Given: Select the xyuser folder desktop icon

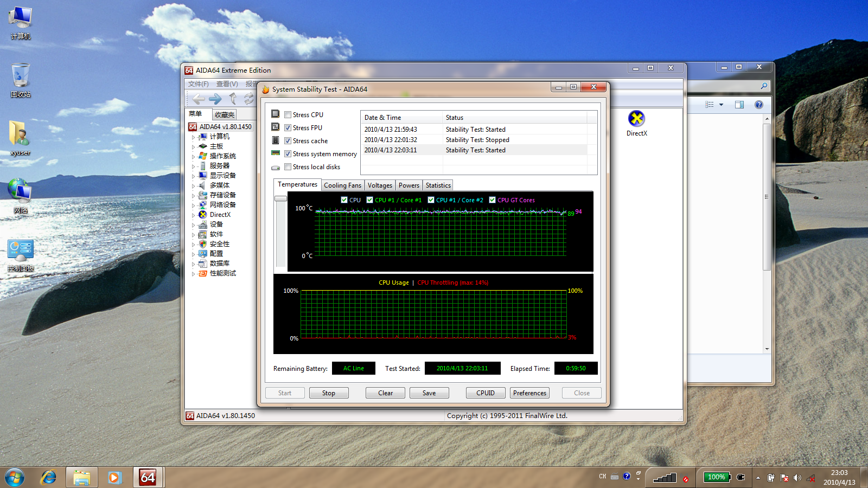Looking at the screenshot, I should click(20, 138).
